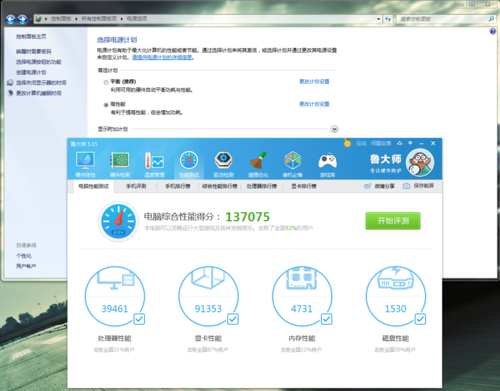
Task: Open the power plan details help link
Action: [x=162, y=57]
